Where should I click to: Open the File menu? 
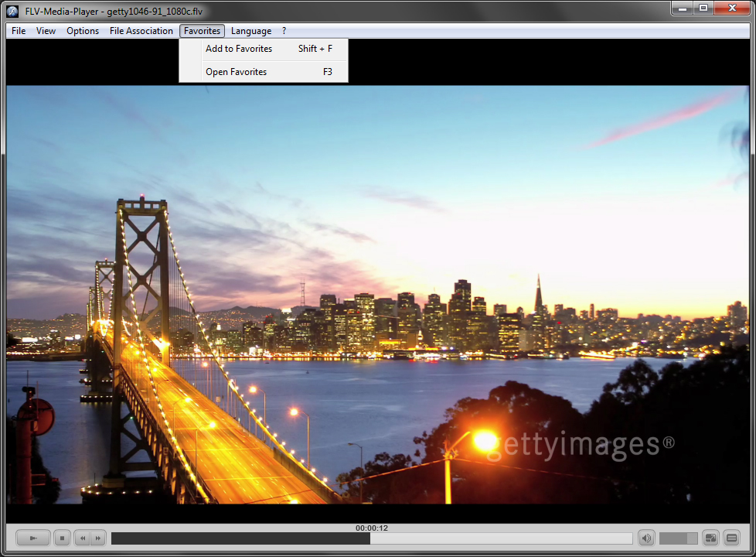19,31
